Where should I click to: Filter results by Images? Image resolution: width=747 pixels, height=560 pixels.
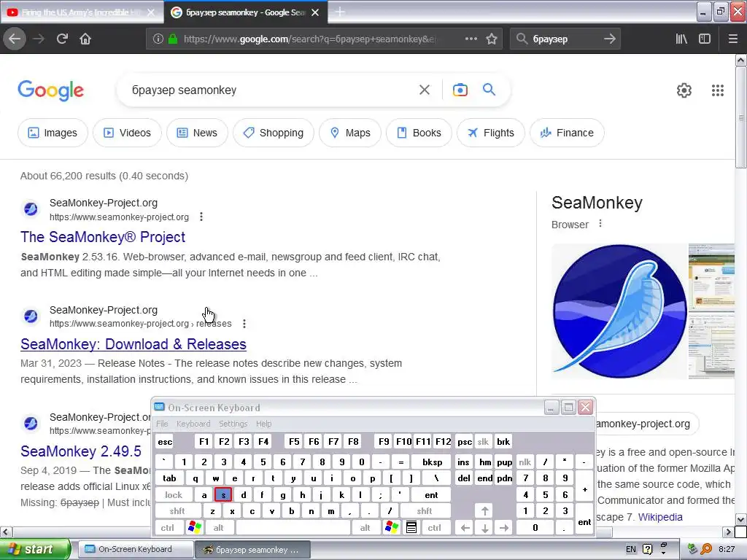[x=53, y=133]
